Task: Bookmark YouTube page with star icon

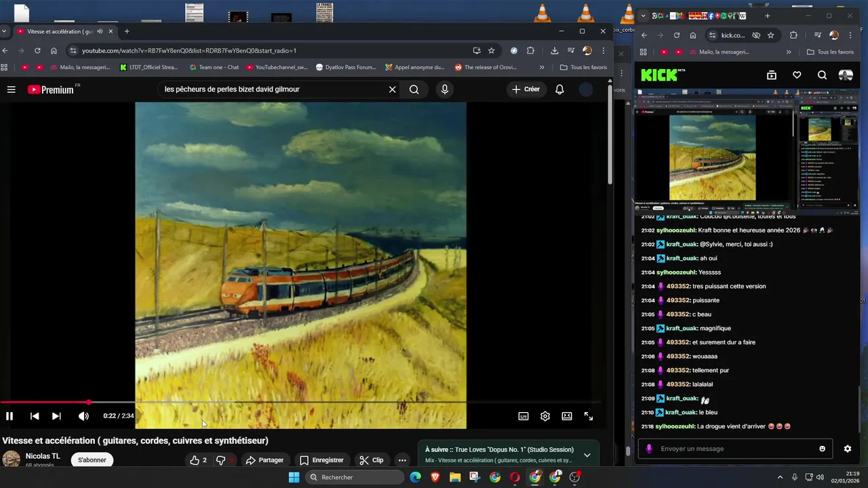Action: [x=492, y=50]
